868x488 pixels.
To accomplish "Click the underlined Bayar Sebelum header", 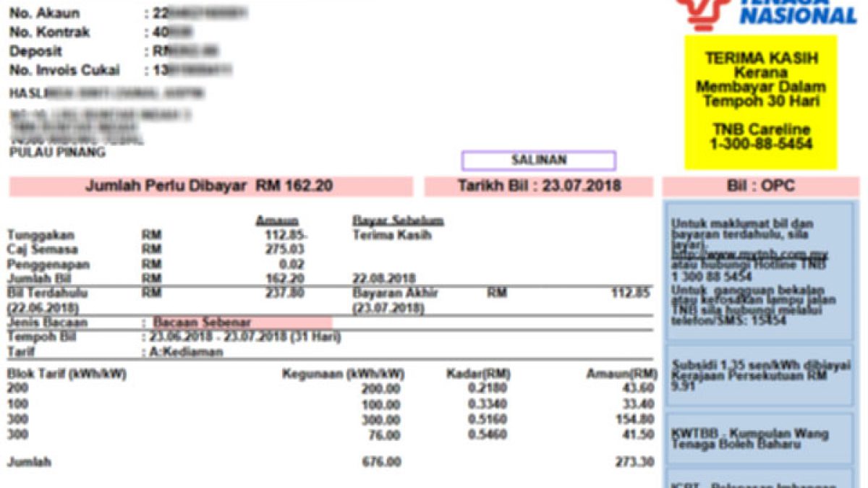I will click(398, 221).
